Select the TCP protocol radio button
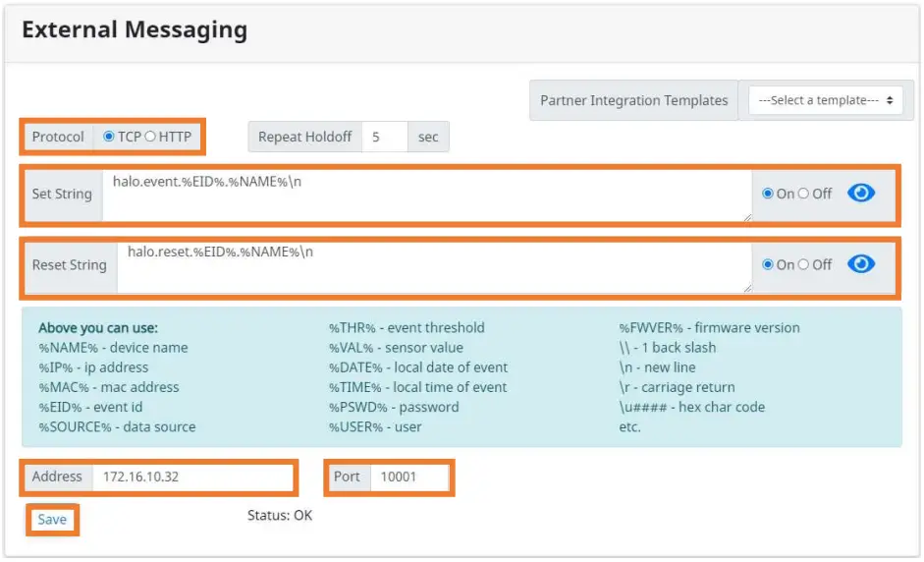 pyautogui.click(x=109, y=137)
